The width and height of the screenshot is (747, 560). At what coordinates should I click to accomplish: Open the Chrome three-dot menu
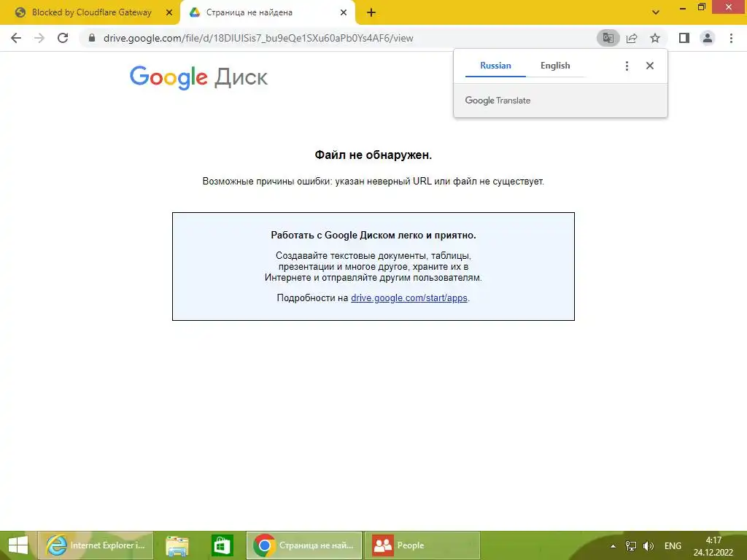point(731,38)
